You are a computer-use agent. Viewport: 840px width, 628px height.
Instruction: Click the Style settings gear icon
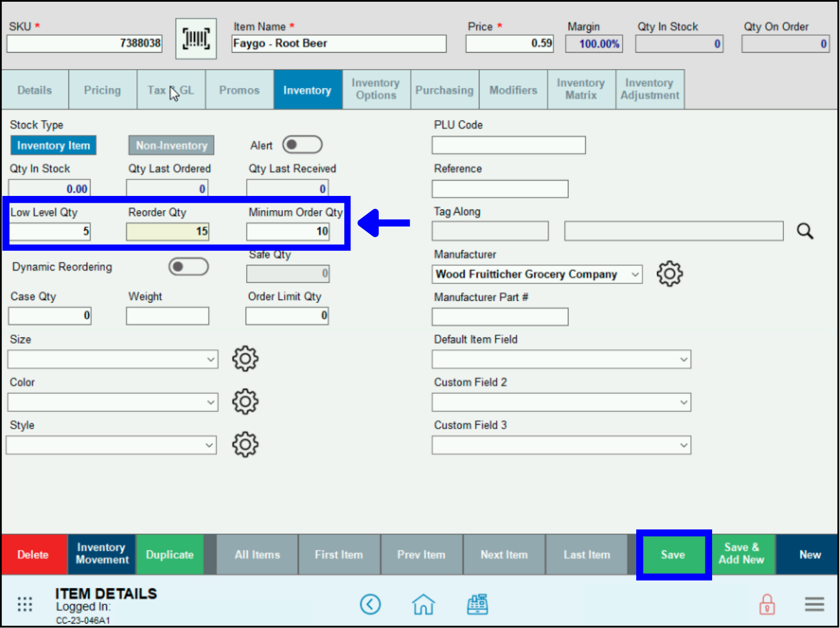point(245,445)
